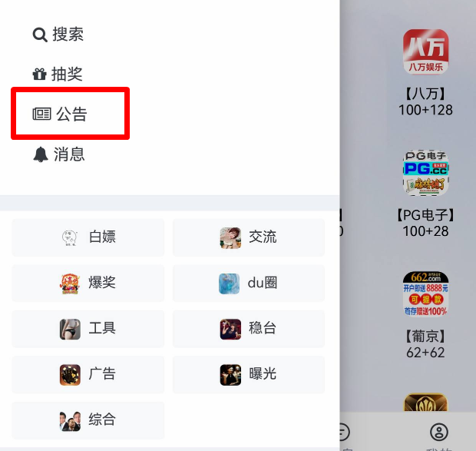
Task: Click the 【八万】100+128 label
Action: 425,101
